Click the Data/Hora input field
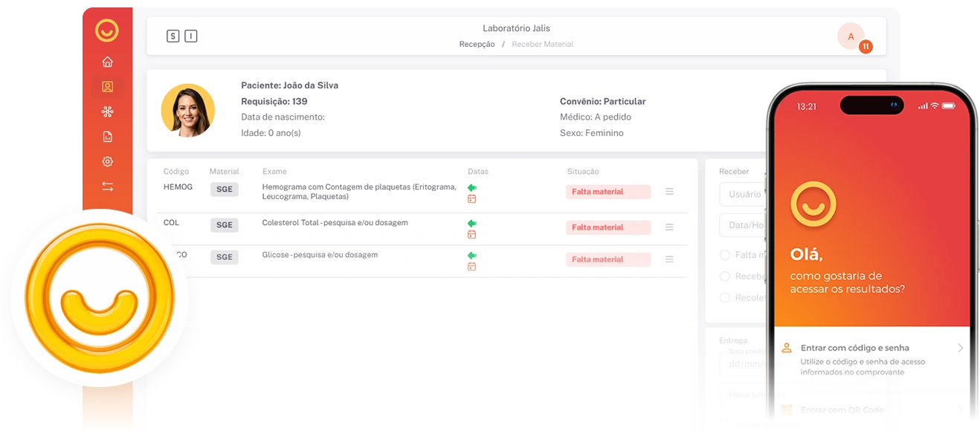This screenshot has height=431, width=980. click(744, 225)
